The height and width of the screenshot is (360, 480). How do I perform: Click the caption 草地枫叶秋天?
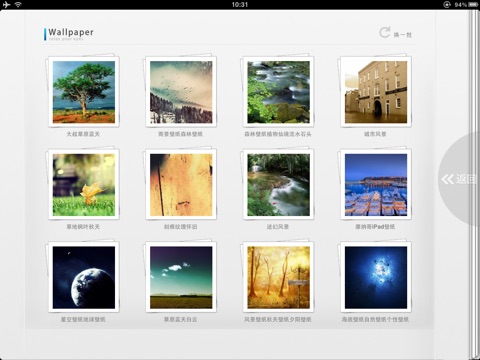click(83, 227)
